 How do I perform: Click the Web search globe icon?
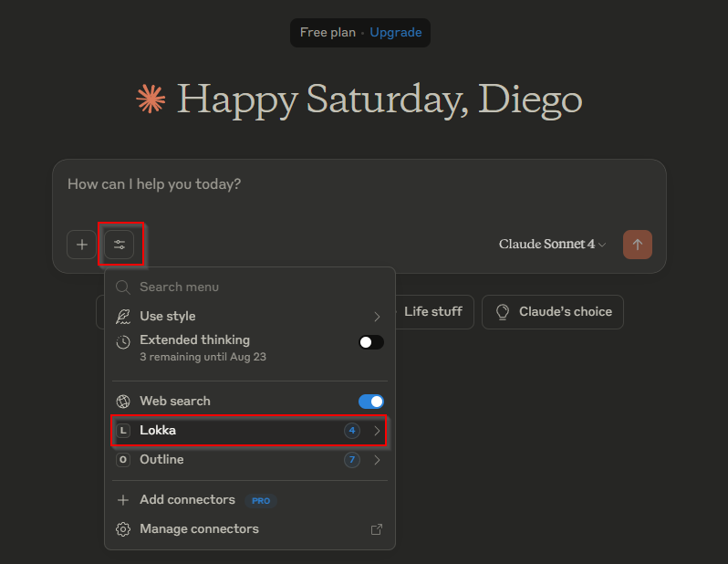(x=123, y=402)
